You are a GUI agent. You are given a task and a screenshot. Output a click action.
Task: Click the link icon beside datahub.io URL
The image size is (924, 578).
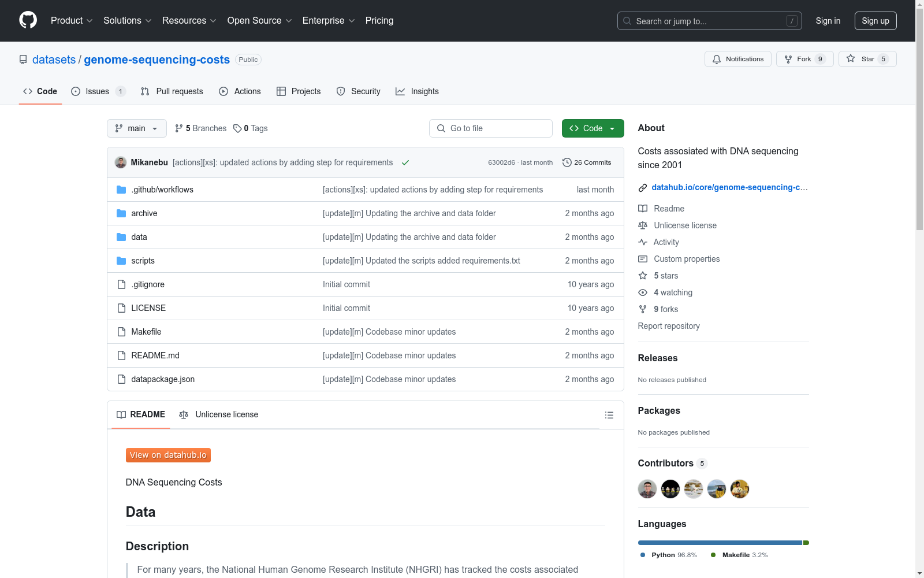pyautogui.click(x=643, y=187)
